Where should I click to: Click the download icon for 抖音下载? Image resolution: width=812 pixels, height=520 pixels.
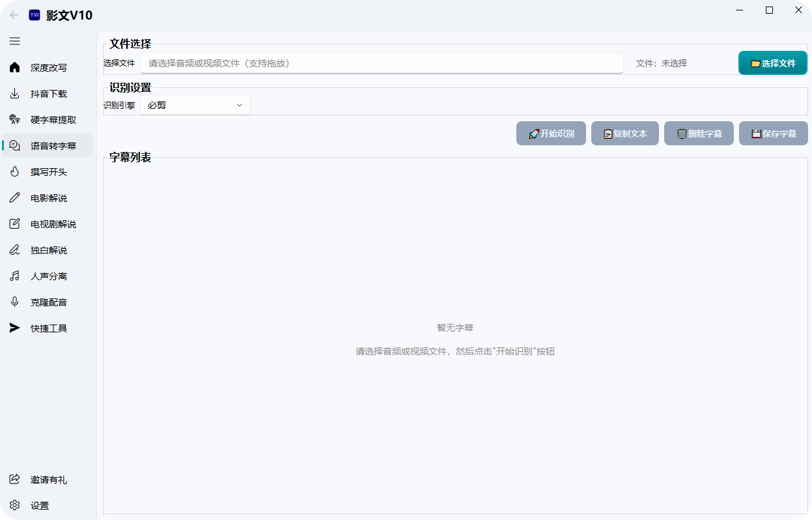point(14,94)
